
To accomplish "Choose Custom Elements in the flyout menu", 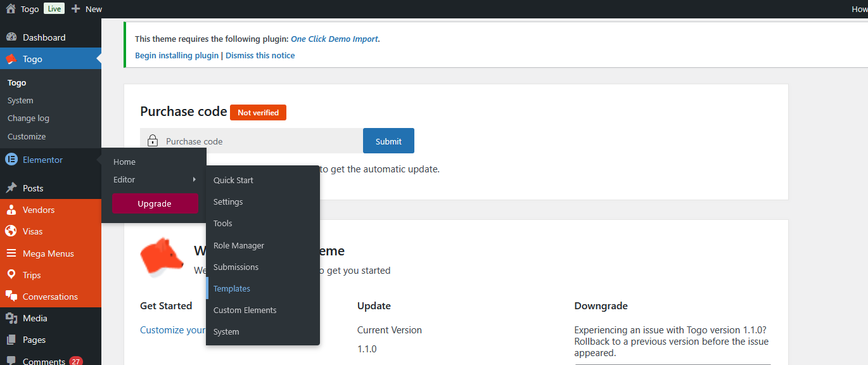I will tap(245, 310).
